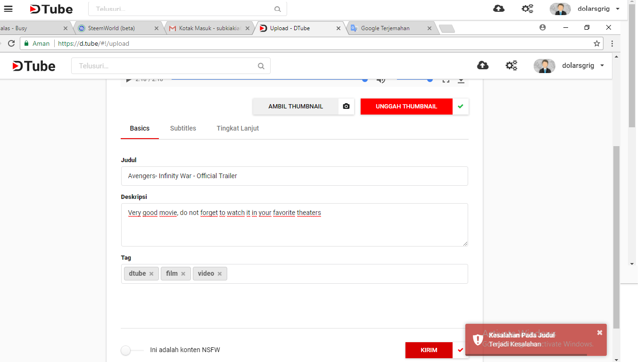Remove the dtube tag

tap(151, 274)
